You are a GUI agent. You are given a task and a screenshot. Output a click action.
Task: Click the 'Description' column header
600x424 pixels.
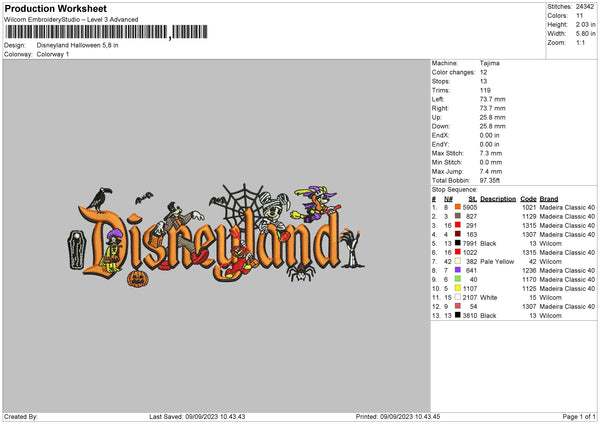[498, 199]
